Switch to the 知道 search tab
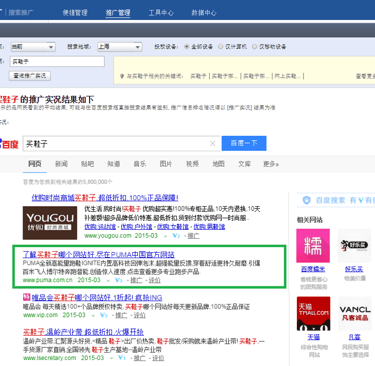 pyautogui.click(x=113, y=164)
